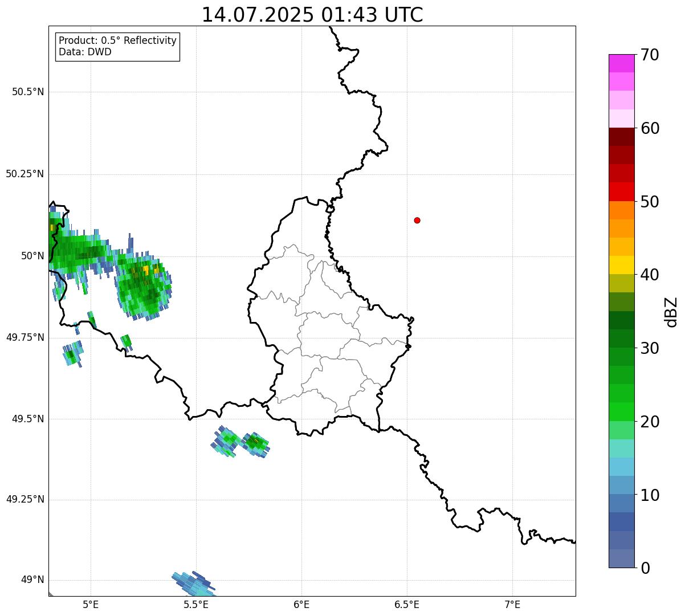
Task: Click the '49.75°N' latitude label
Action: coord(25,337)
